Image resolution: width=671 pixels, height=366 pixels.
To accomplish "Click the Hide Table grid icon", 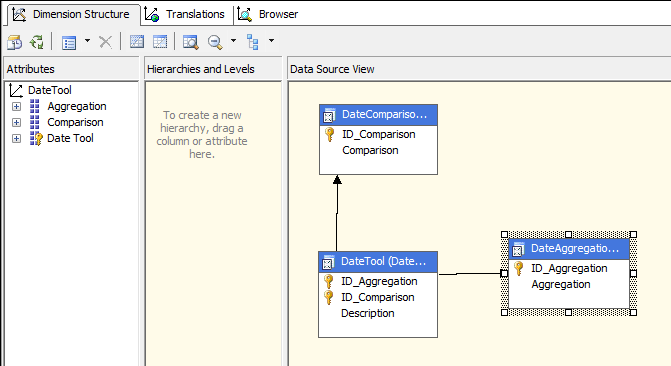I will (160, 42).
